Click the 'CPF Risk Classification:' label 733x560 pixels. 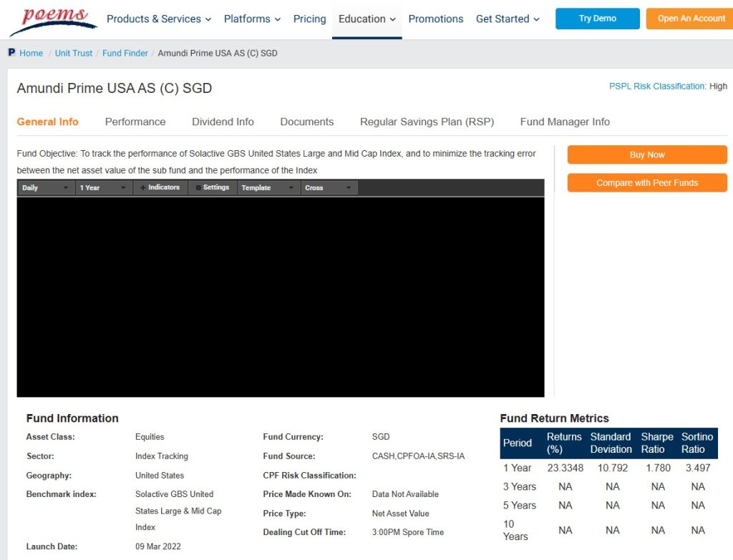tap(309, 476)
